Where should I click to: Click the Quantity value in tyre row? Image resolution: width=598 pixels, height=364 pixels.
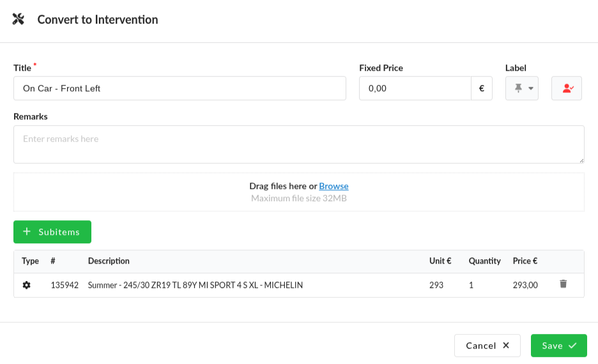coord(471,285)
